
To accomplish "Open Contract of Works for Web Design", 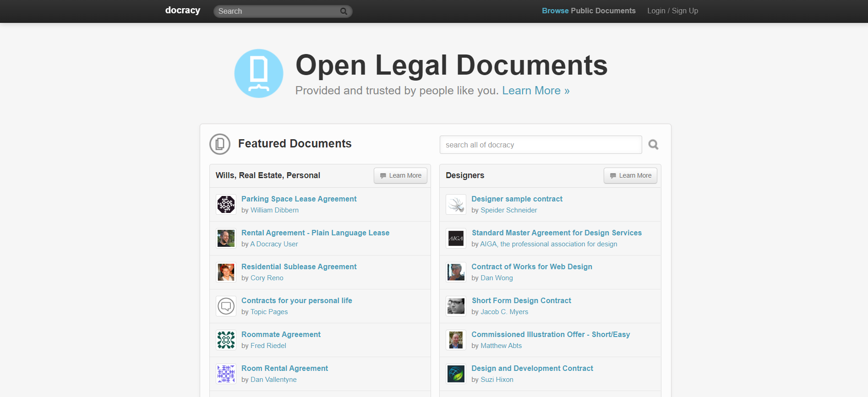I will tap(532, 266).
